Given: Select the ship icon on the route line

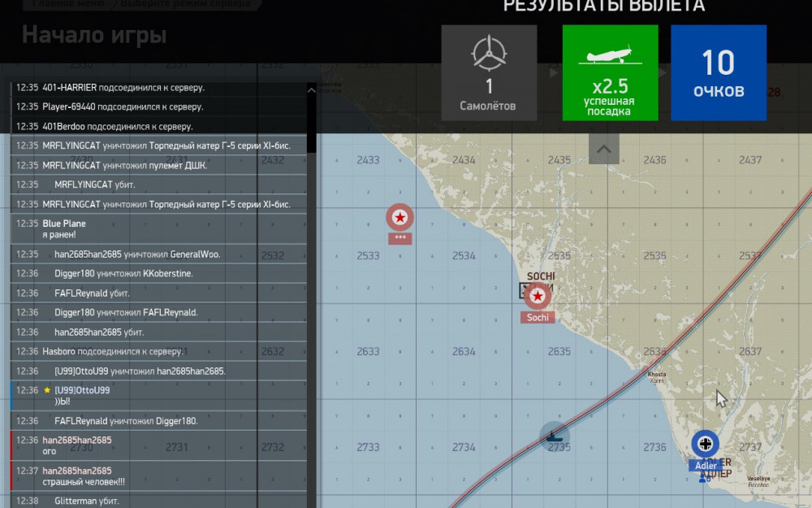Looking at the screenshot, I should [x=554, y=436].
